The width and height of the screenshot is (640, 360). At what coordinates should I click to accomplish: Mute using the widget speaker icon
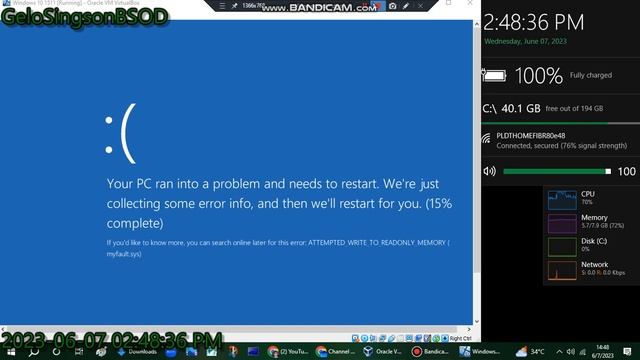pos(489,171)
